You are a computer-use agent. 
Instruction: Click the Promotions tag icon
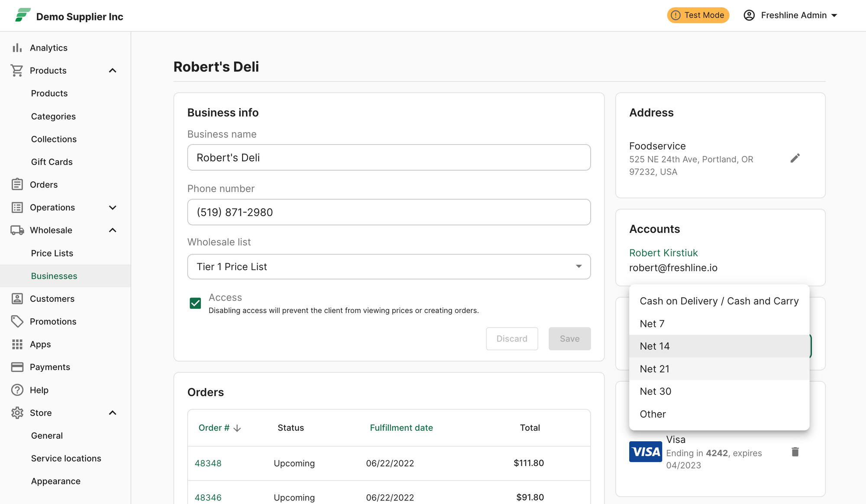(x=17, y=321)
